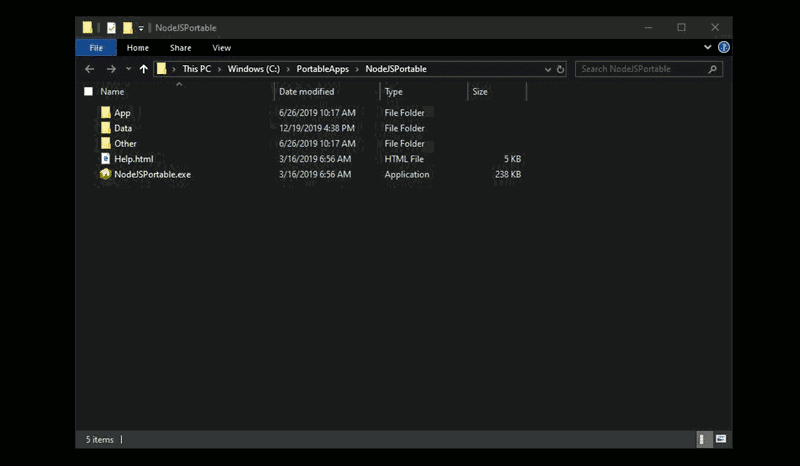Click the Properties quick access icon
800x466 pixels.
[111, 28]
